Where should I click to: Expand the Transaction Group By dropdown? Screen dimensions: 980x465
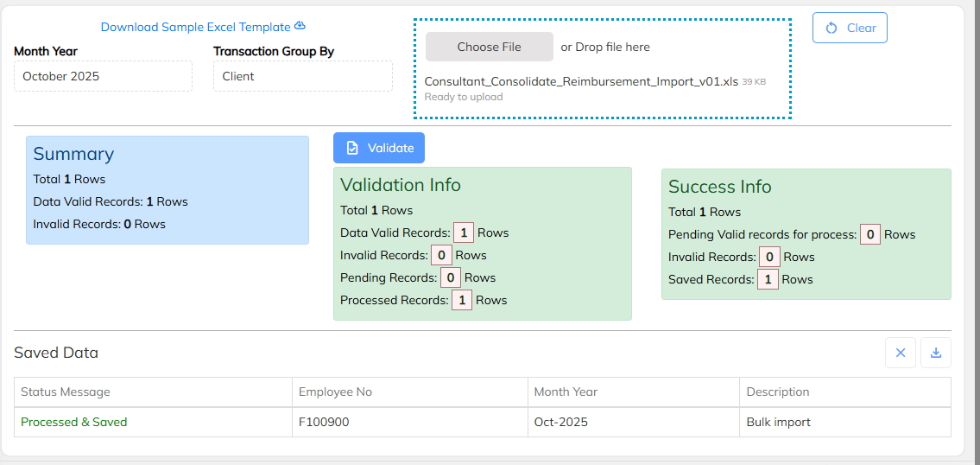click(302, 76)
